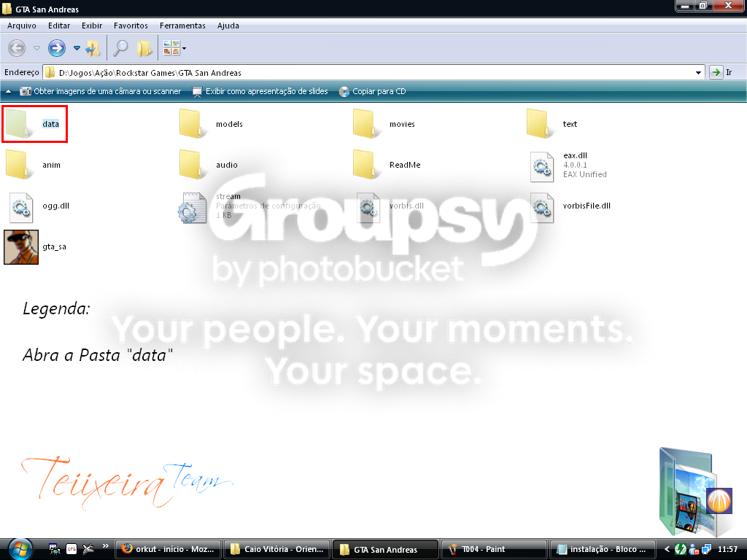This screenshot has width=747, height=560.
Task: Expand the address bar dropdown arrow
Action: pyautogui.click(x=698, y=73)
